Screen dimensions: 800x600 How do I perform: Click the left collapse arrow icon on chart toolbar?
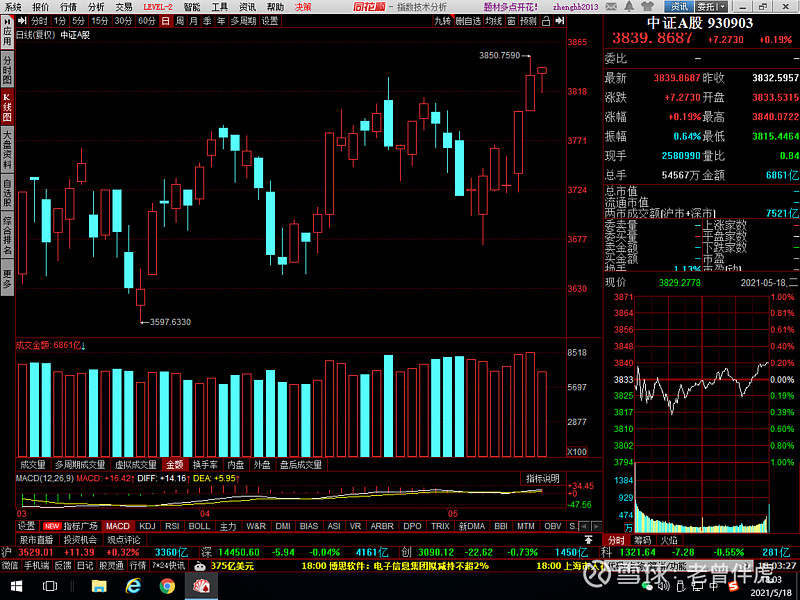pos(22,21)
